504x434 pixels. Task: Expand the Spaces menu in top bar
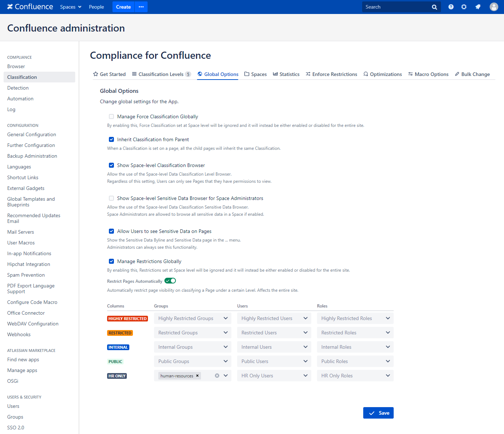[71, 7]
